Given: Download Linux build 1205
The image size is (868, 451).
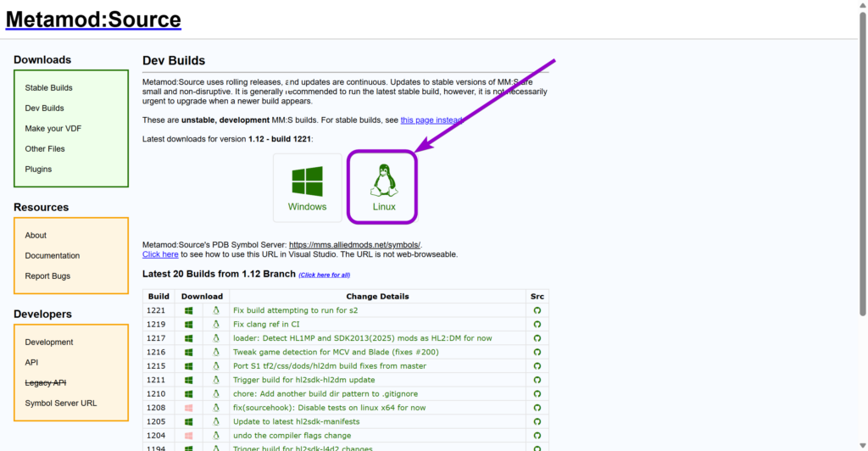Looking at the screenshot, I should [x=216, y=421].
